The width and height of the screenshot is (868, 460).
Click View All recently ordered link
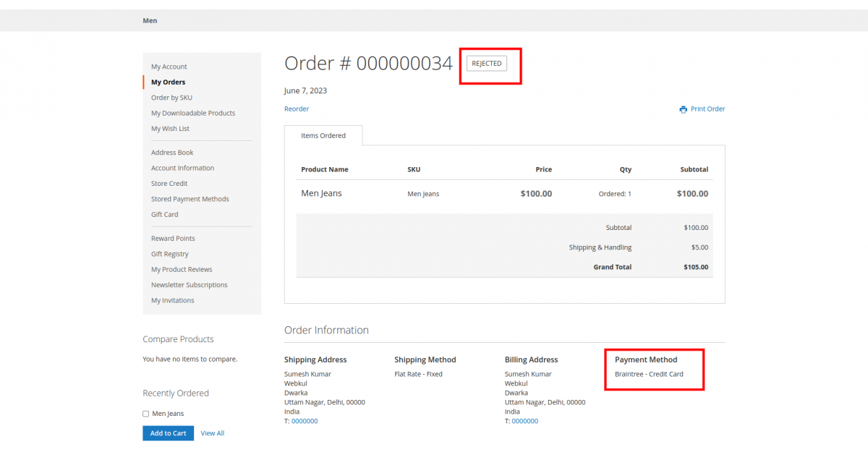tap(213, 433)
